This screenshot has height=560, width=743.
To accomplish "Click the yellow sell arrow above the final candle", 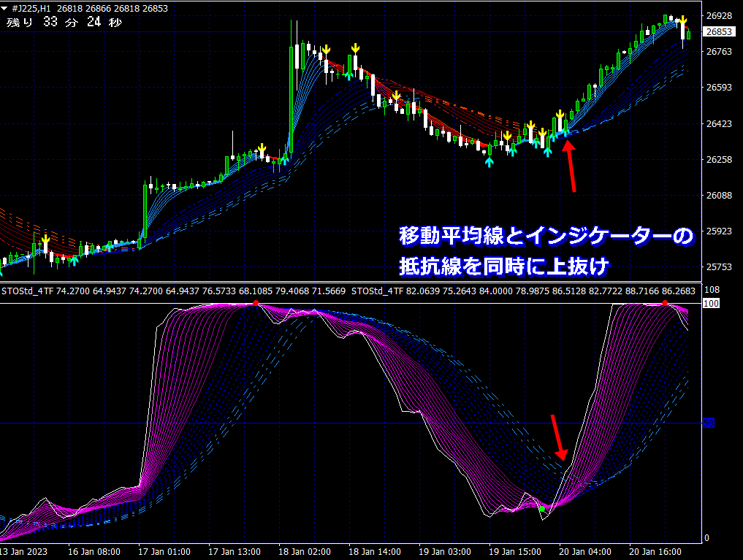I will tap(682, 21).
